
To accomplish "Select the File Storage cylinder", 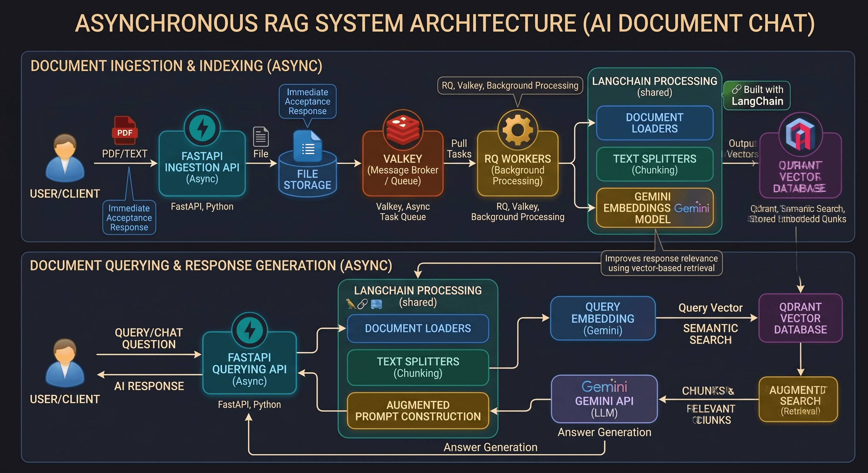I will pos(307,174).
